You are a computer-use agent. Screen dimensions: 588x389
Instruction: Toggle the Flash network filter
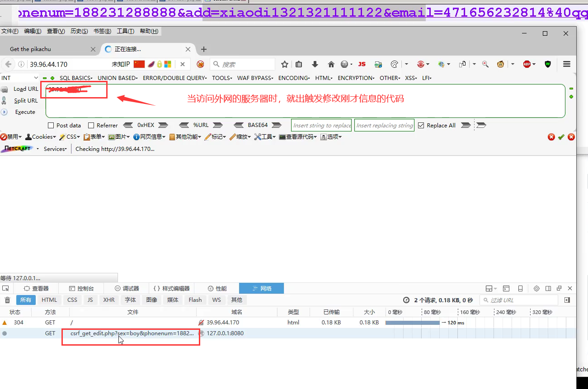point(195,300)
